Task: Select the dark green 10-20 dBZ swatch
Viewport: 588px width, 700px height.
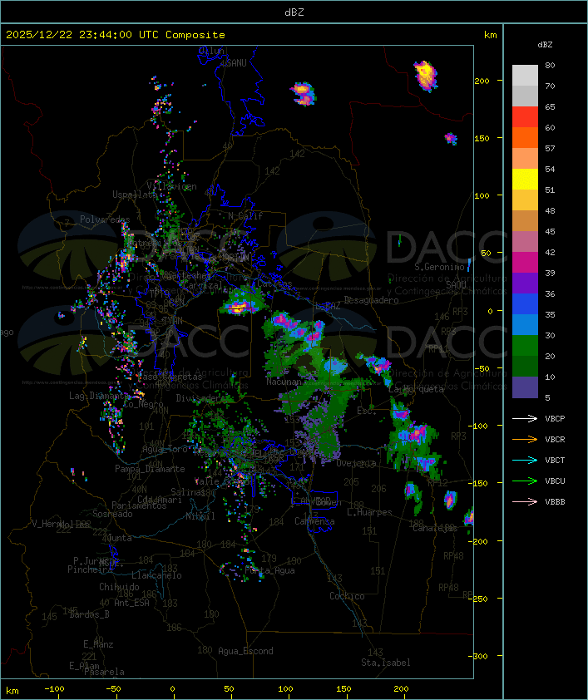Action: tap(525, 366)
